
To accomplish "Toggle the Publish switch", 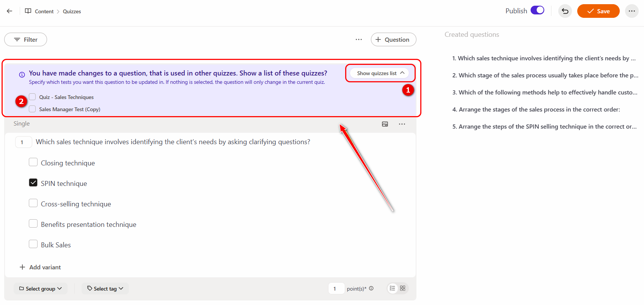I will click(537, 11).
